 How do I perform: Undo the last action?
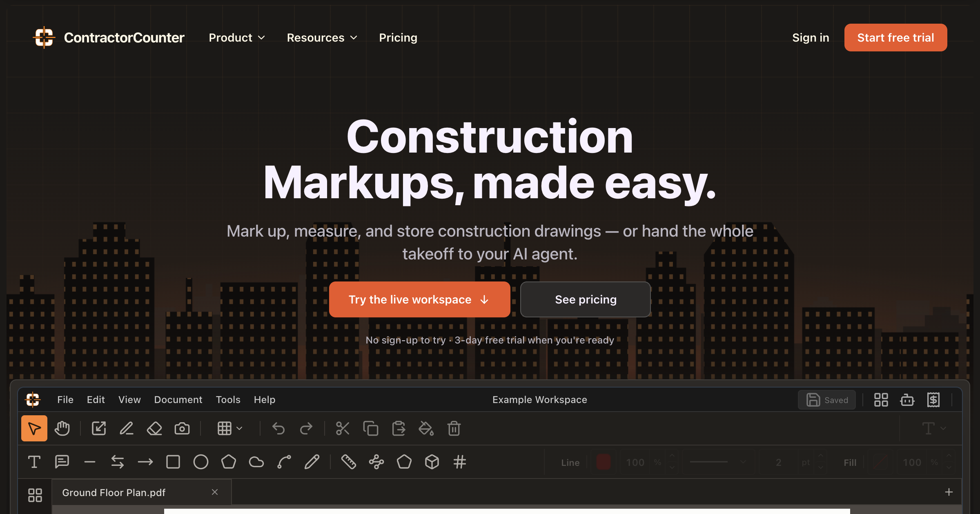[278, 428]
